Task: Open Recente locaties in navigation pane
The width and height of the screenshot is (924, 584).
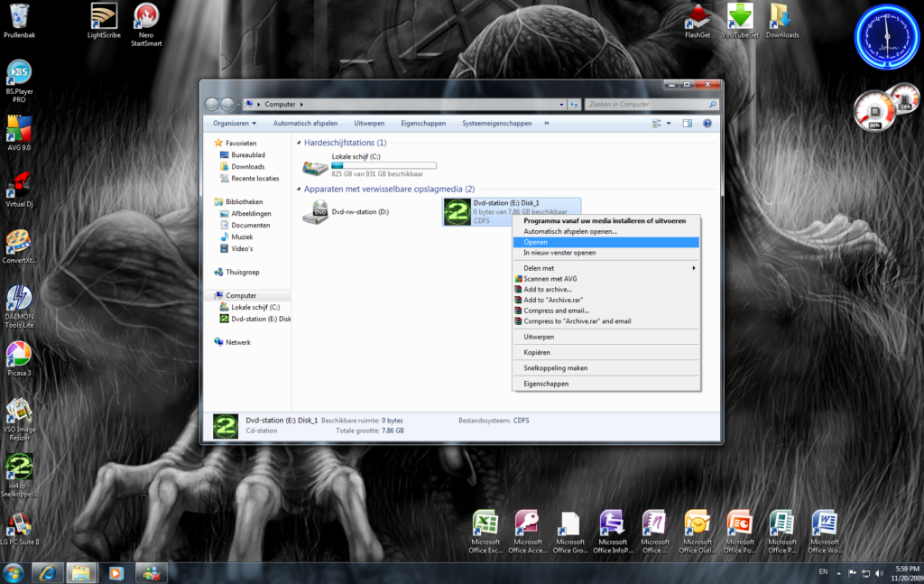Action: [x=249, y=179]
